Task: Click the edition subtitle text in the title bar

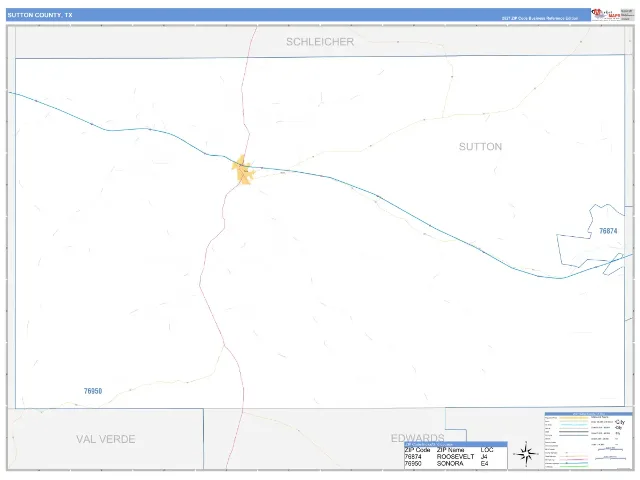Action: [540, 18]
